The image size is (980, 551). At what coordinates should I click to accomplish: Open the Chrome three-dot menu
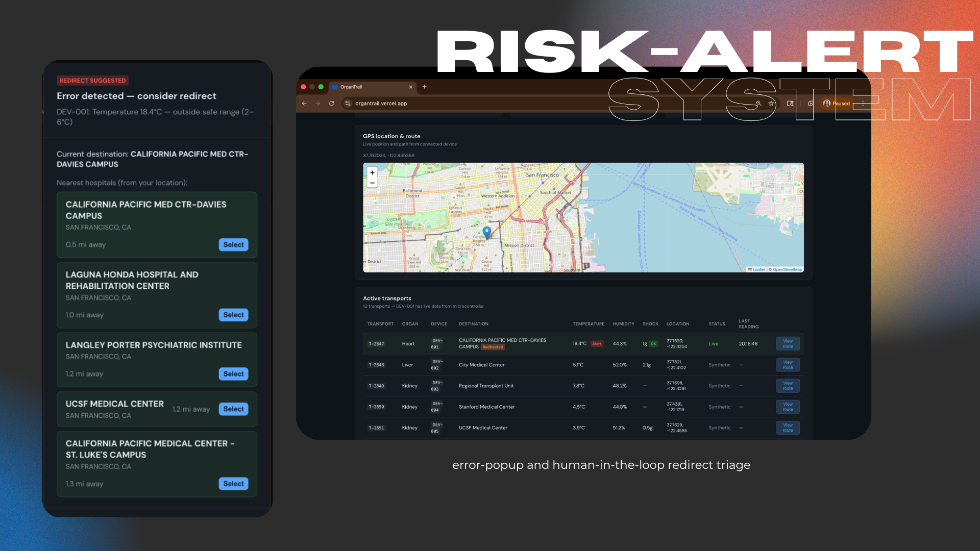pyautogui.click(x=863, y=104)
